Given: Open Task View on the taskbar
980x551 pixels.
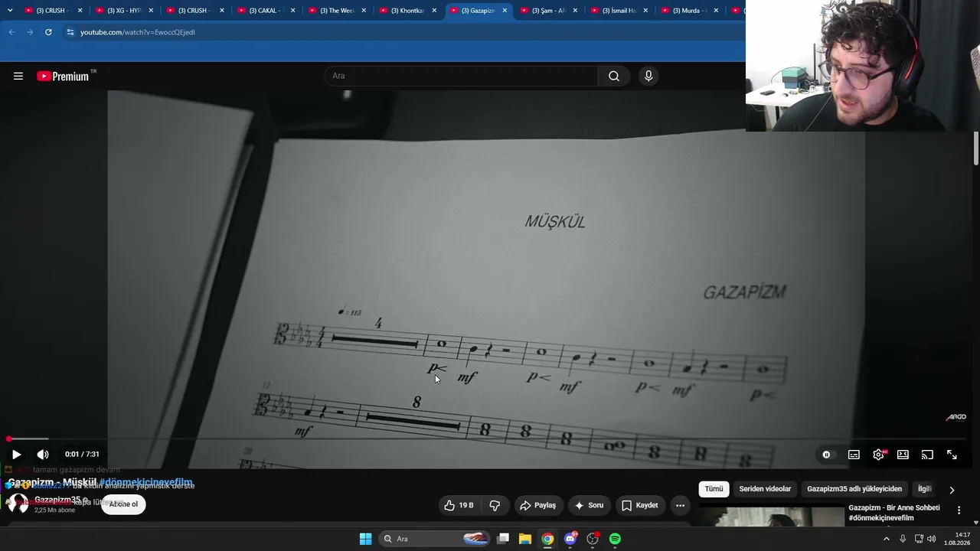Looking at the screenshot, I should pyautogui.click(x=503, y=539).
